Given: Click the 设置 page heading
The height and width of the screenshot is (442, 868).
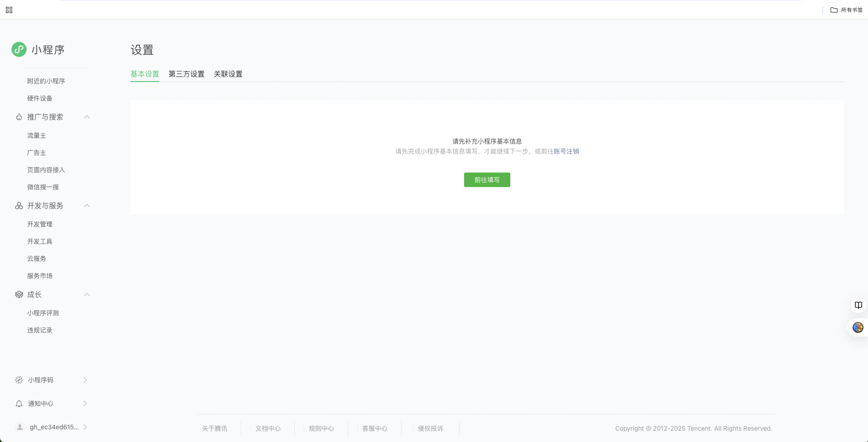Looking at the screenshot, I should point(142,50).
